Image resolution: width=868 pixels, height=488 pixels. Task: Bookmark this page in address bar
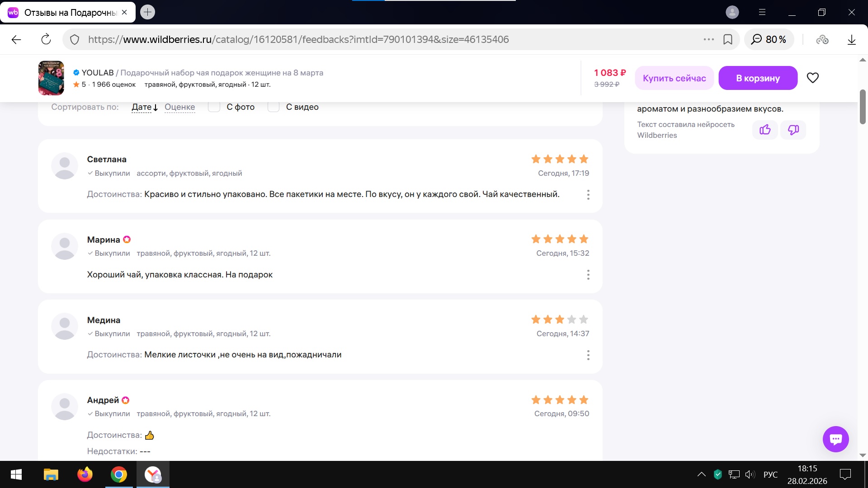click(728, 39)
